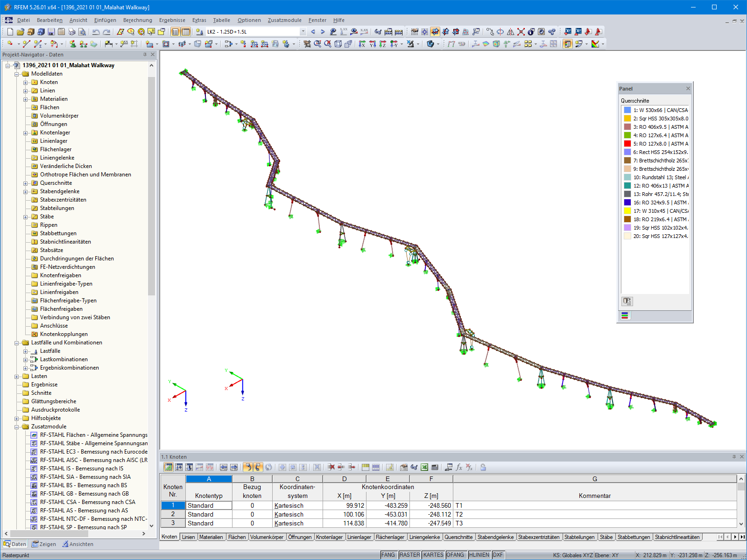747x560 pixels.
Task: Select the color swatch for RO 127x8.0
Action: (627, 144)
